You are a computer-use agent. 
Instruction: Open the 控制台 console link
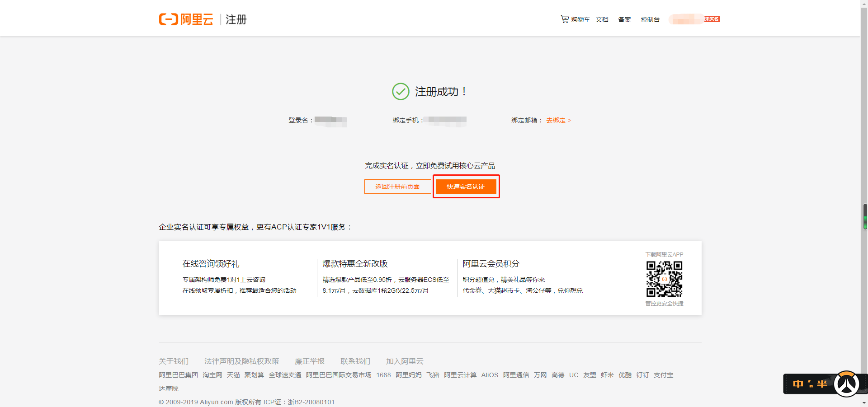(650, 19)
